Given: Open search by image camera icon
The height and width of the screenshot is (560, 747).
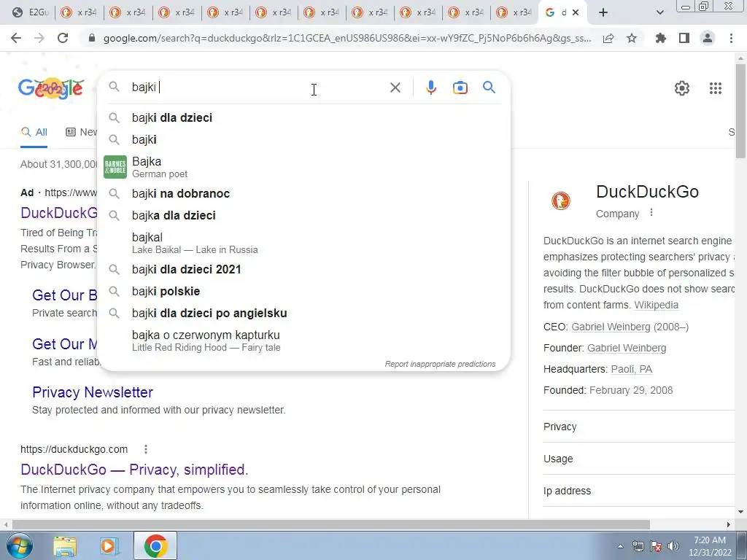Looking at the screenshot, I should (x=460, y=87).
